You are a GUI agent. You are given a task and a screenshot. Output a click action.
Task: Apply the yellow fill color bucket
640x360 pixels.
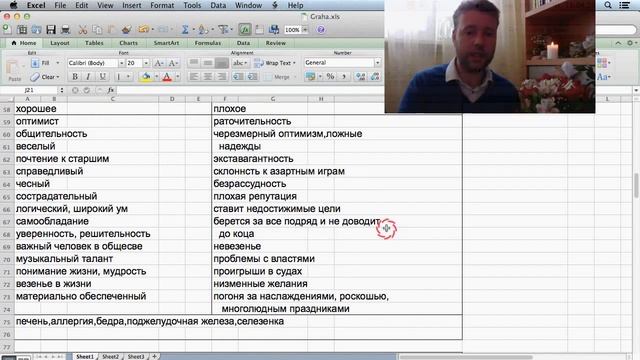146,76
